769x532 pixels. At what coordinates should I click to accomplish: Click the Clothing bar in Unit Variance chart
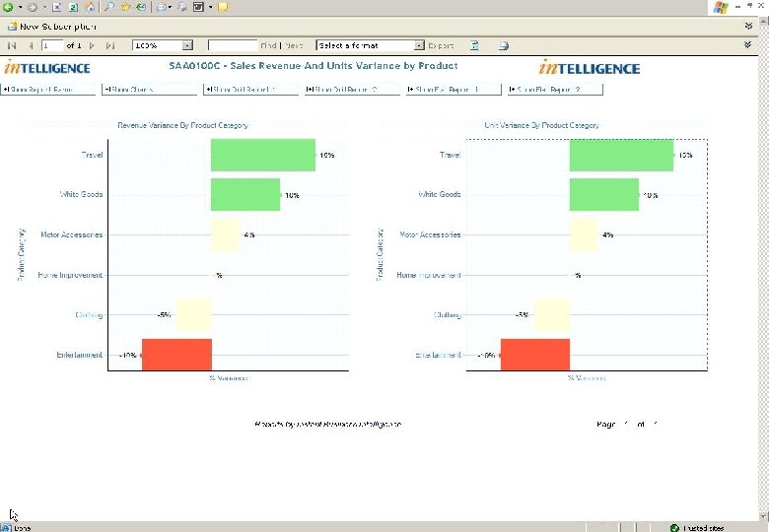(552, 314)
